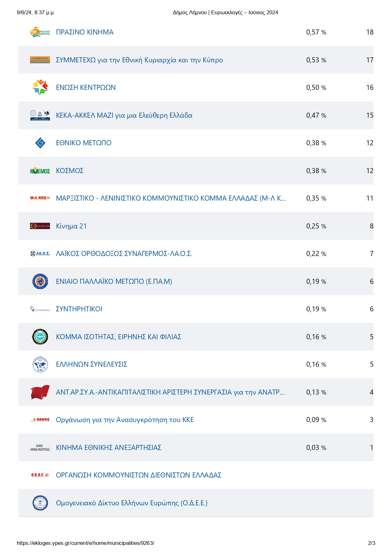Click the ΑΝΤ.ΑΡ.ΣΥ.Α. red flag logo
392x555 pixels.
click(x=40, y=392)
